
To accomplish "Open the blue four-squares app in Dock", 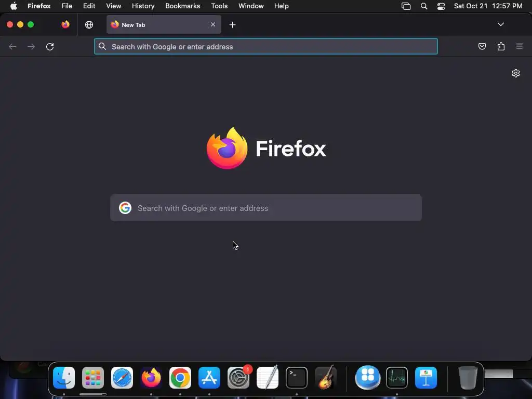I will [x=368, y=378].
